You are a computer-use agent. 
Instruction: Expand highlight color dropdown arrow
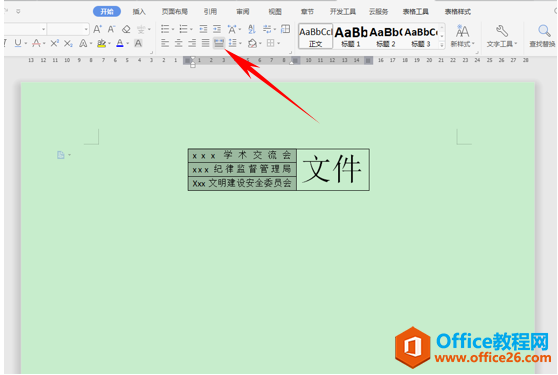click(x=109, y=44)
